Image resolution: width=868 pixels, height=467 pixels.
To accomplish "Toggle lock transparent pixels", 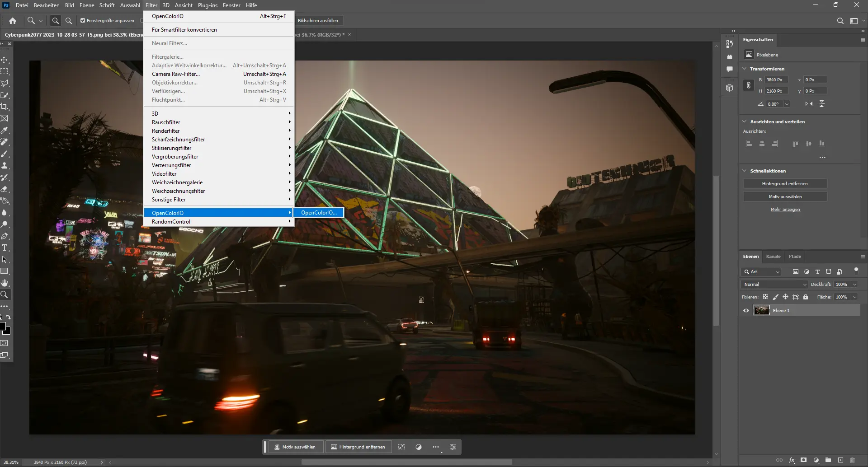I will coord(765,297).
